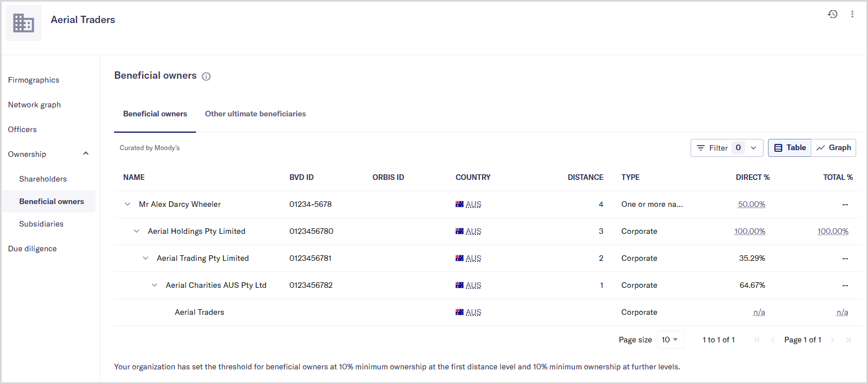Screen dimensions: 868x384
Task: Select the Beneficial owners tab
Action: point(155,114)
